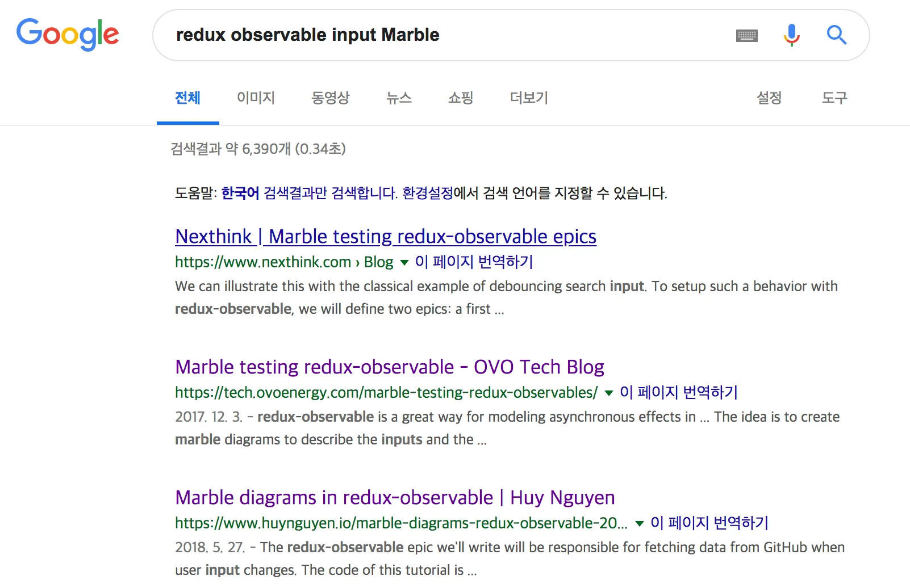
Task: Switch to the 동영상 tab
Action: (331, 98)
